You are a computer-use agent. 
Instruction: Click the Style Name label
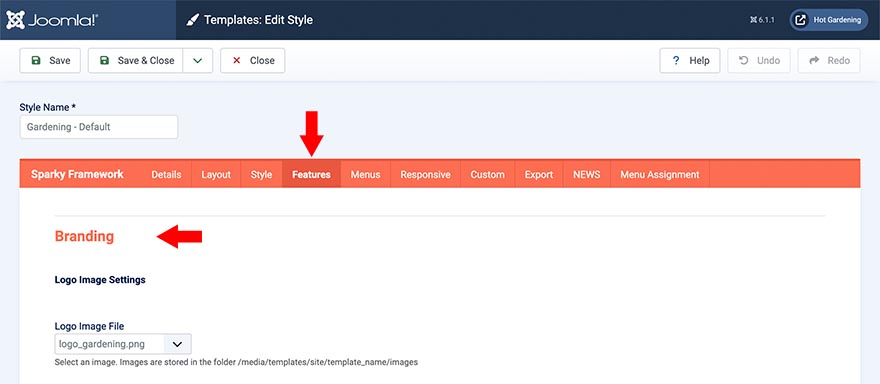click(48, 107)
